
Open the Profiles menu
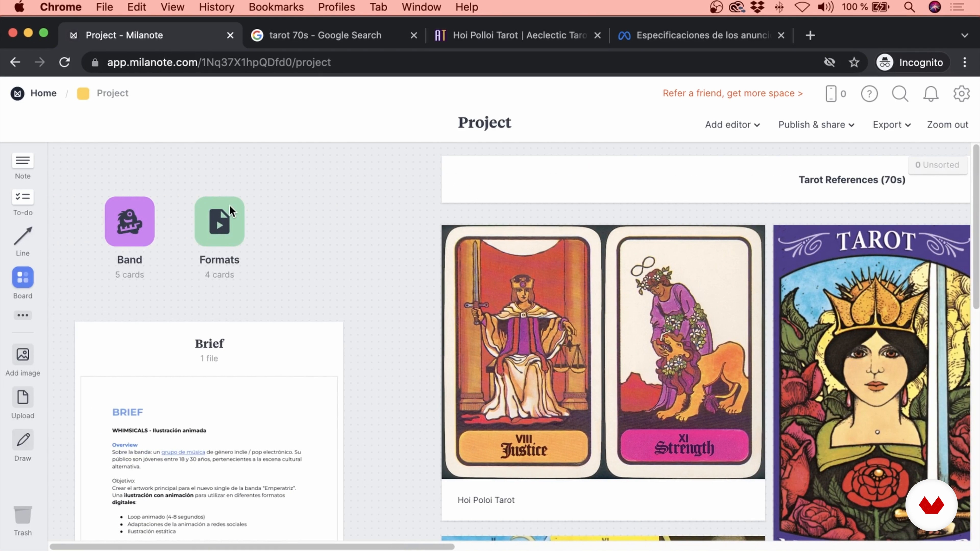click(x=336, y=7)
